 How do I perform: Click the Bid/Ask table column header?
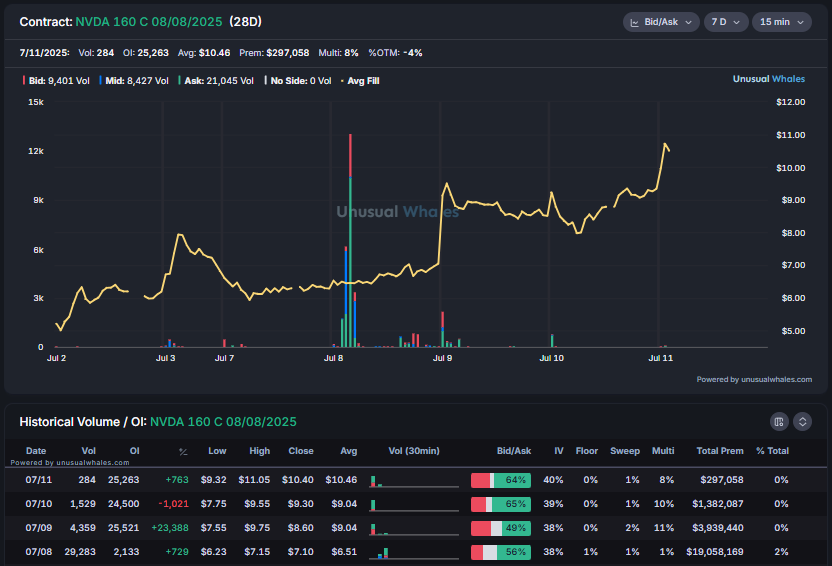tap(514, 451)
